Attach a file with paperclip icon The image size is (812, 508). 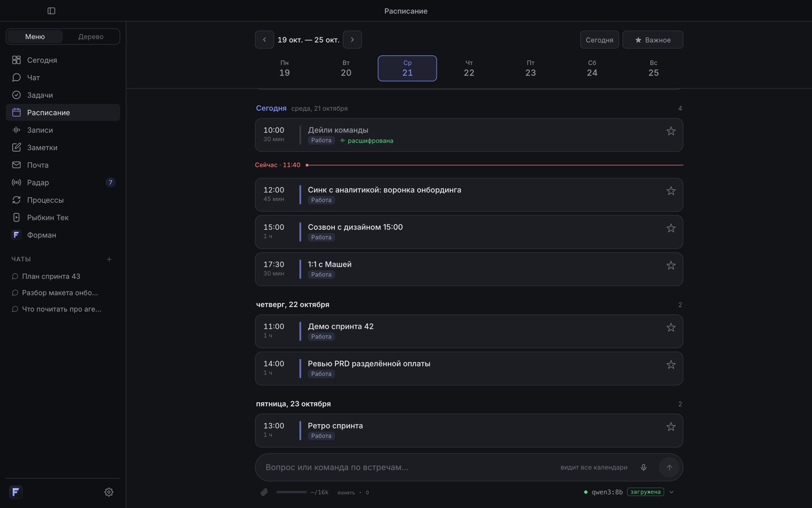click(264, 492)
